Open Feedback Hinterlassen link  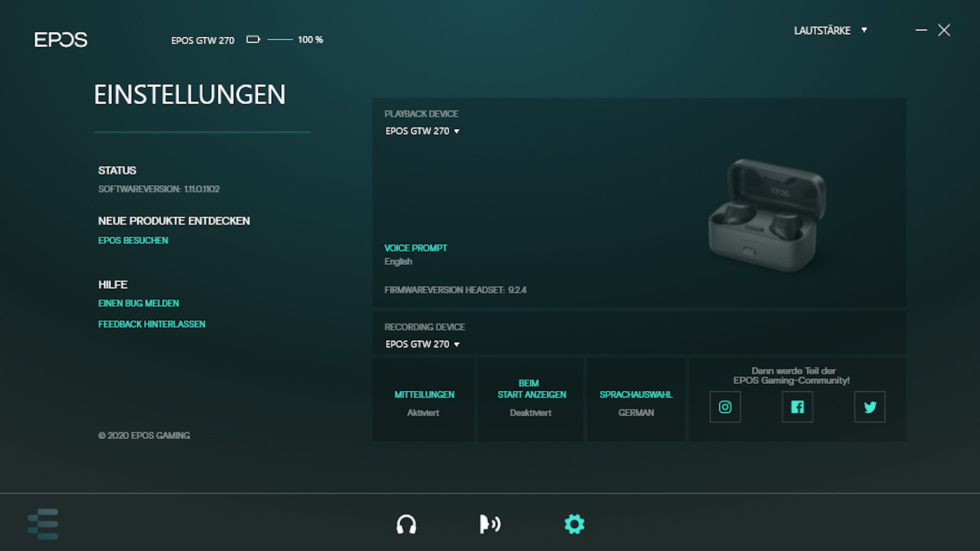pyautogui.click(x=152, y=324)
